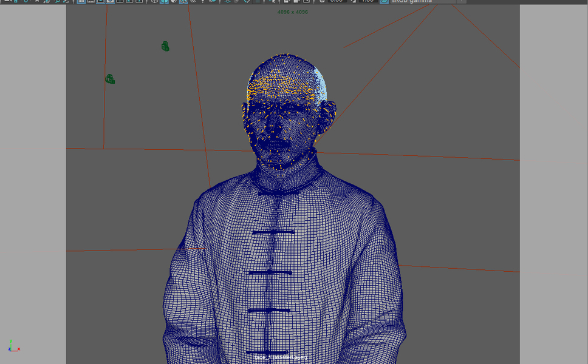The width and height of the screenshot is (588, 364).
Task: Open the sRGB gamma view transform dropdown
Action: coord(428,1)
